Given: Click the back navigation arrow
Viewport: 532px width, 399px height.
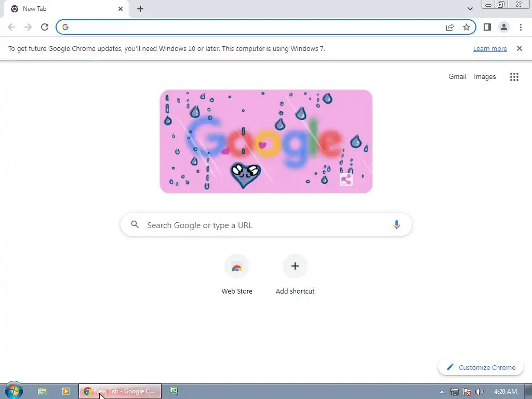Looking at the screenshot, I should (11, 27).
